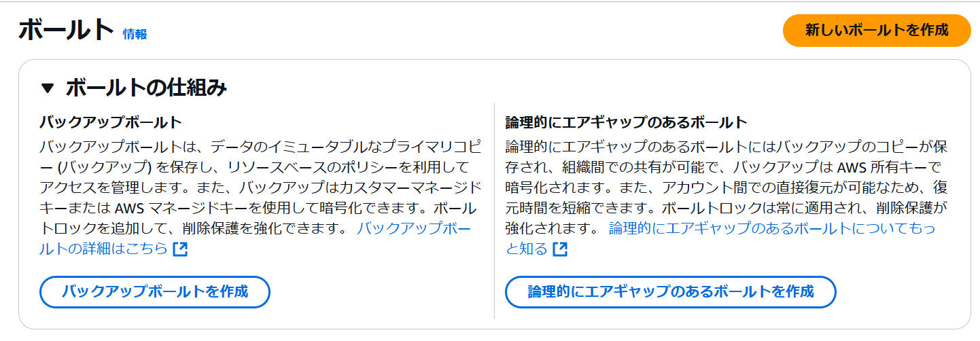The image size is (980, 341).
Task: Select the 論理的にエアギャップのあるボールト subheading
Action: click(x=627, y=122)
